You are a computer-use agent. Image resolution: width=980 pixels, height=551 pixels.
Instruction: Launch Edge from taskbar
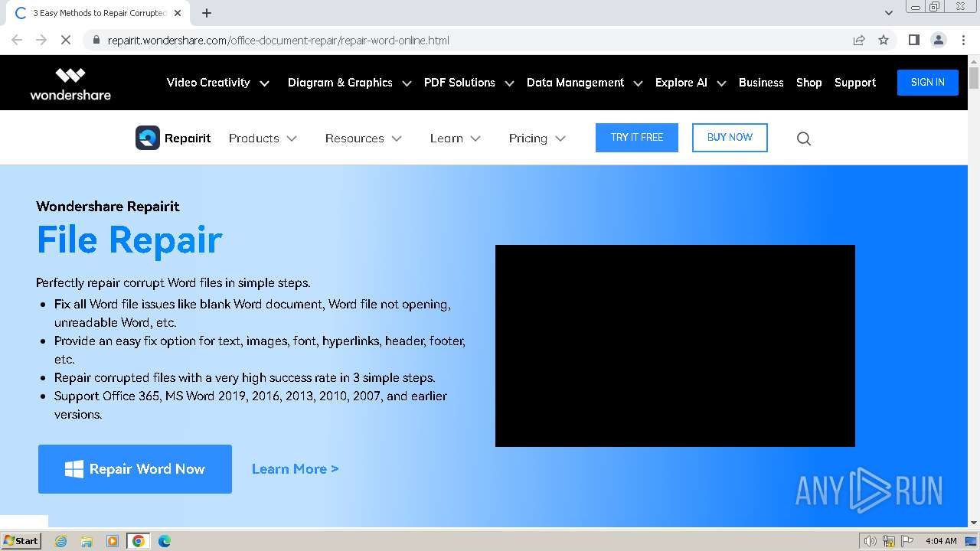click(x=164, y=541)
